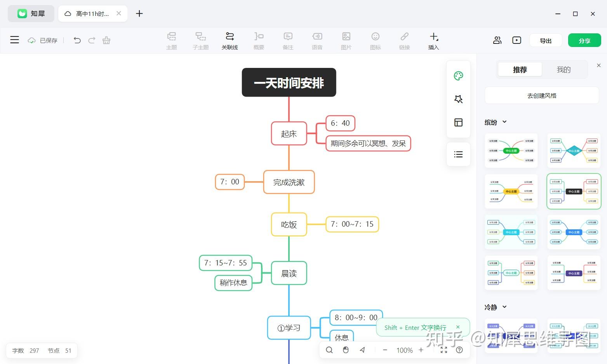This screenshot has width=607, height=364.
Task: Attach a 链接 hyperlink to a topic
Action: [x=404, y=40]
